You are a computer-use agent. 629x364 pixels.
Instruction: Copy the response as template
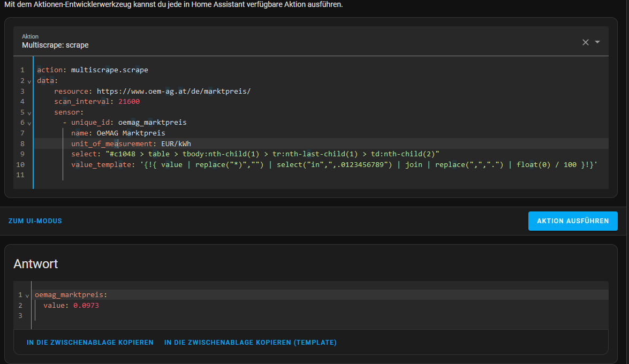[250, 343]
